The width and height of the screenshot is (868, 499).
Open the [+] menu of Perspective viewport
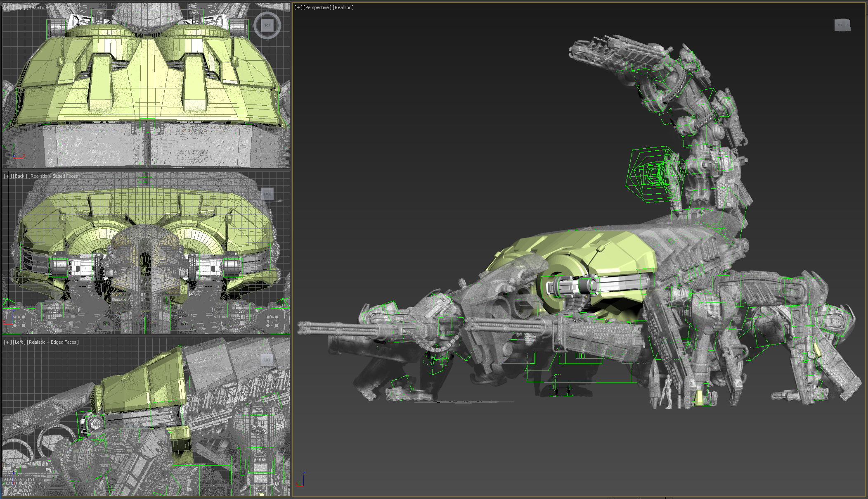click(298, 7)
